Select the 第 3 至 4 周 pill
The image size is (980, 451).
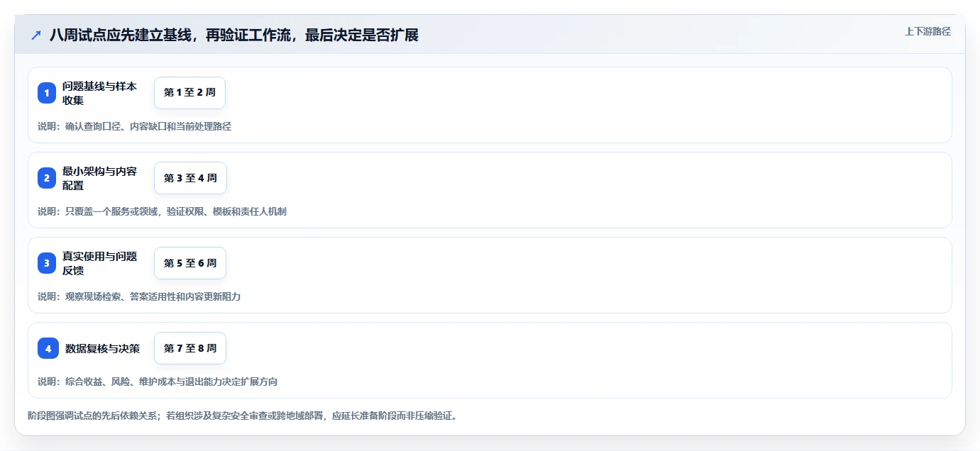point(190,178)
